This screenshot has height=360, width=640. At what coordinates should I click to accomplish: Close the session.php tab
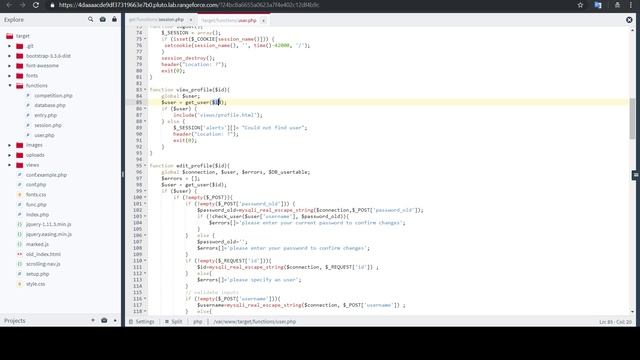(191, 20)
